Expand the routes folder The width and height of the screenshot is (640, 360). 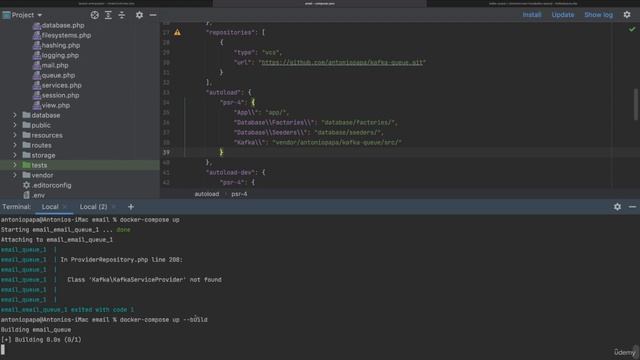click(15, 145)
